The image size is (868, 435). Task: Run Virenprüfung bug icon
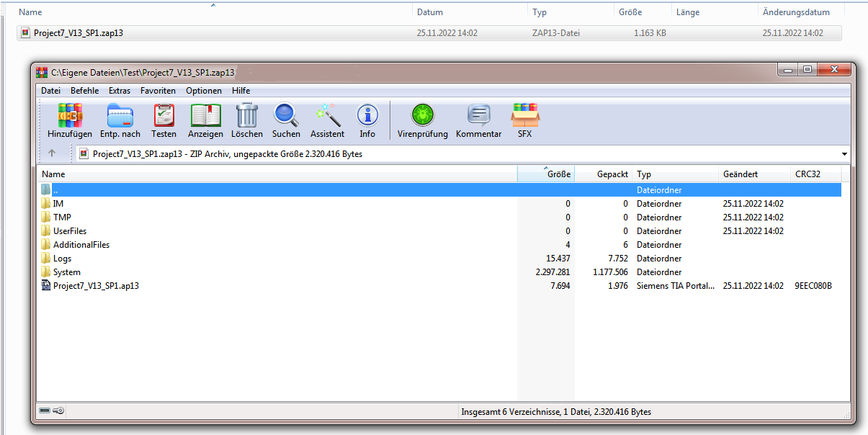point(423,115)
